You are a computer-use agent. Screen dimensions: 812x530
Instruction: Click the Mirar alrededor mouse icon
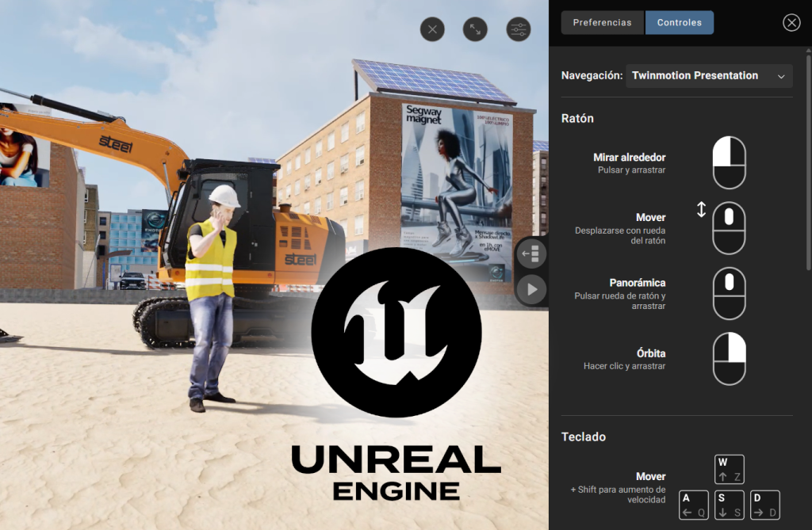pos(729,162)
